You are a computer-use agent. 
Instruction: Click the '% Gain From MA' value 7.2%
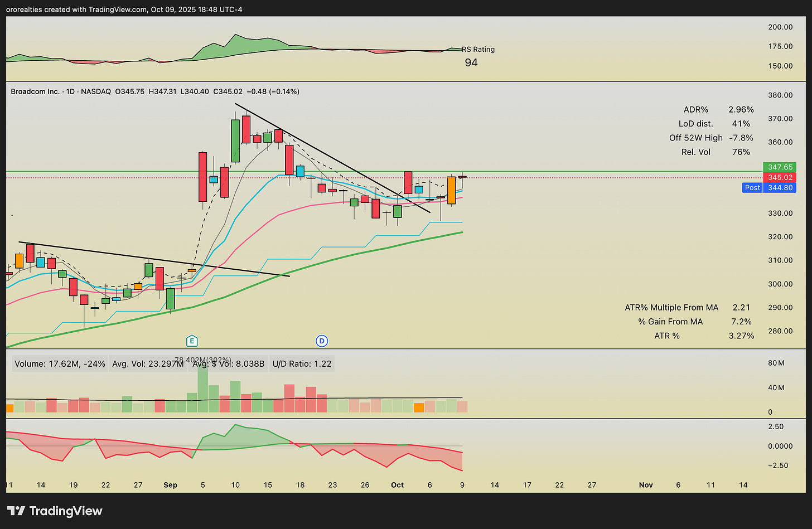click(741, 322)
